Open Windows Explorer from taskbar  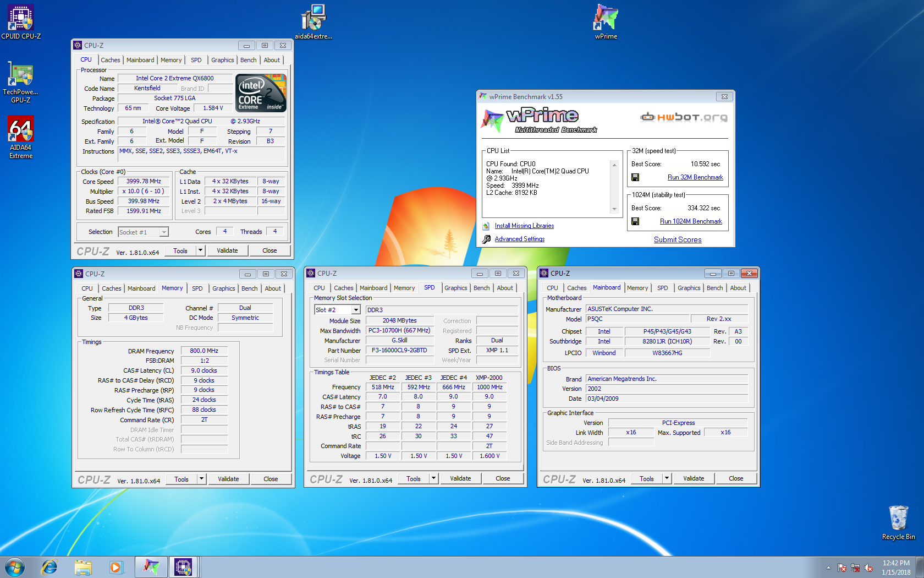pyautogui.click(x=83, y=567)
